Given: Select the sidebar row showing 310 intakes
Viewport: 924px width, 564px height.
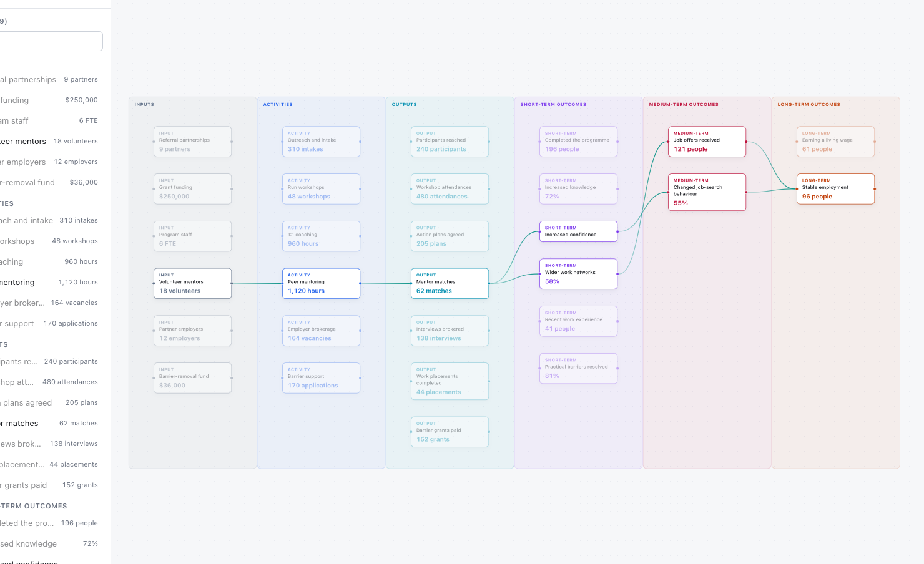Looking at the screenshot, I should coord(50,220).
